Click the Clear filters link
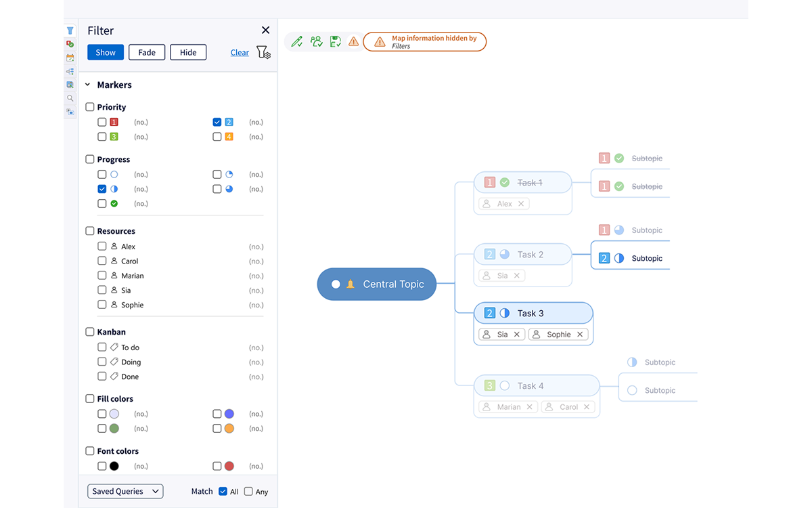This screenshot has width=812, height=508. point(240,52)
